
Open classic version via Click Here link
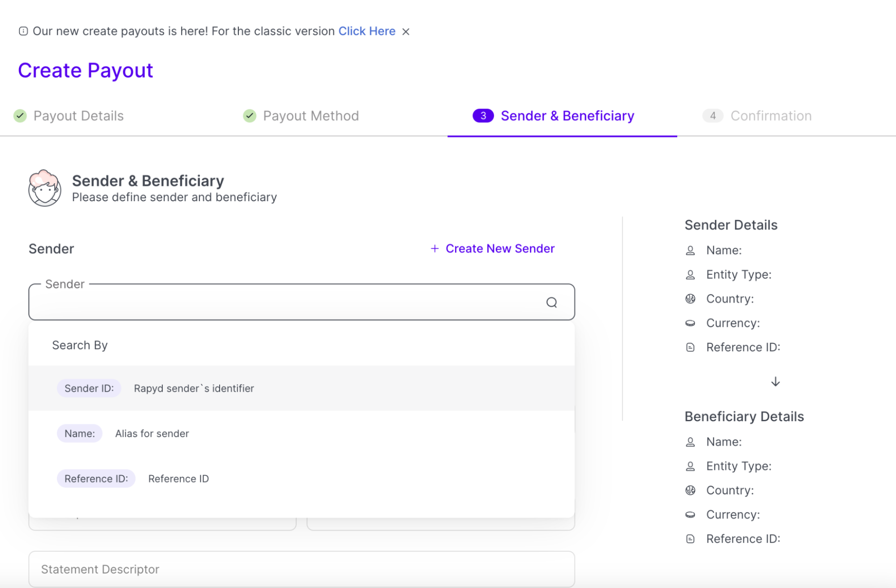367,31
